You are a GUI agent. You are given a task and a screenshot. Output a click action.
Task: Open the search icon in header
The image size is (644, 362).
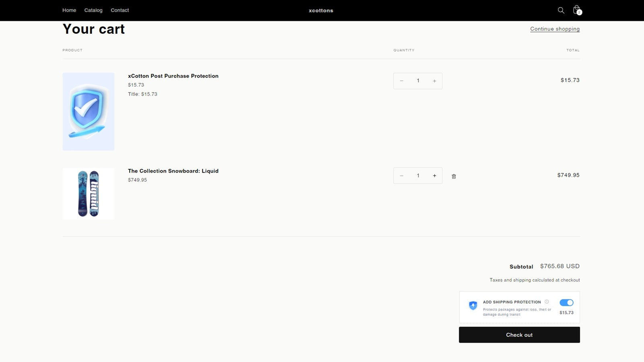tap(561, 10)
